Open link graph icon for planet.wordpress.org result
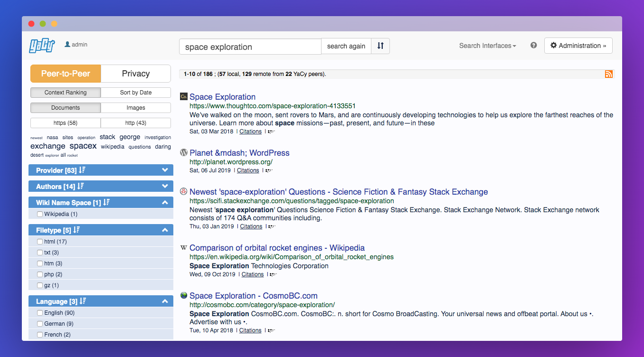Screen dimensions: 644x357 coord(269,170)
